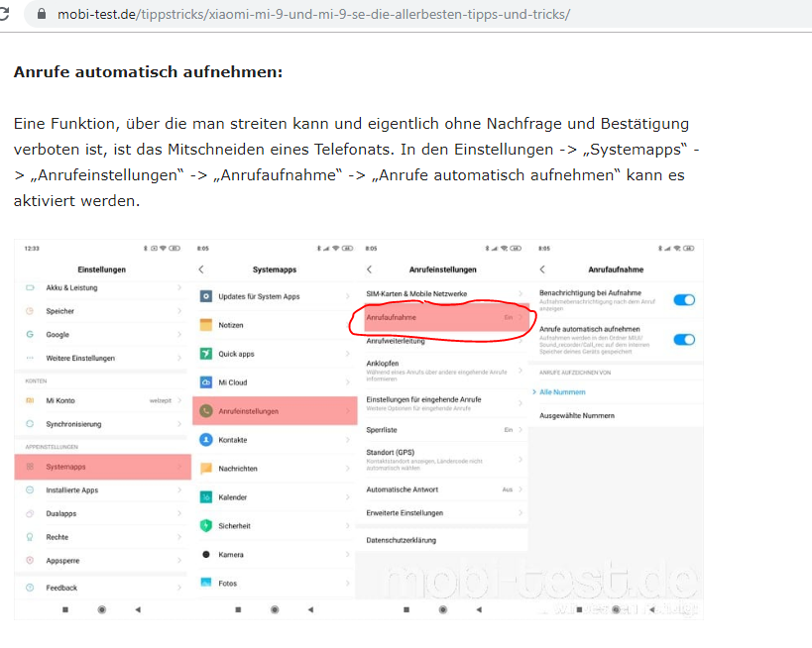
Task: Click the Akku & Leistung battery icon
Action: pyautogui.click(x=30, y=287)
